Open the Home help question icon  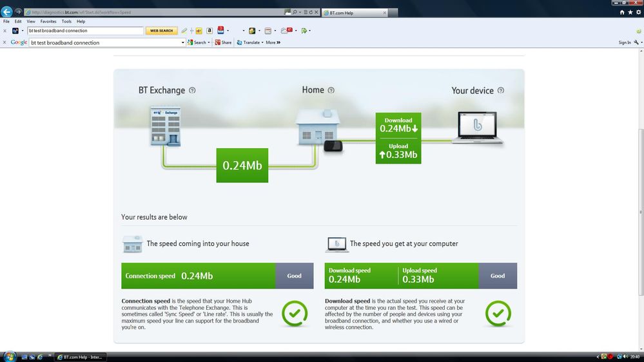[331, 90]
